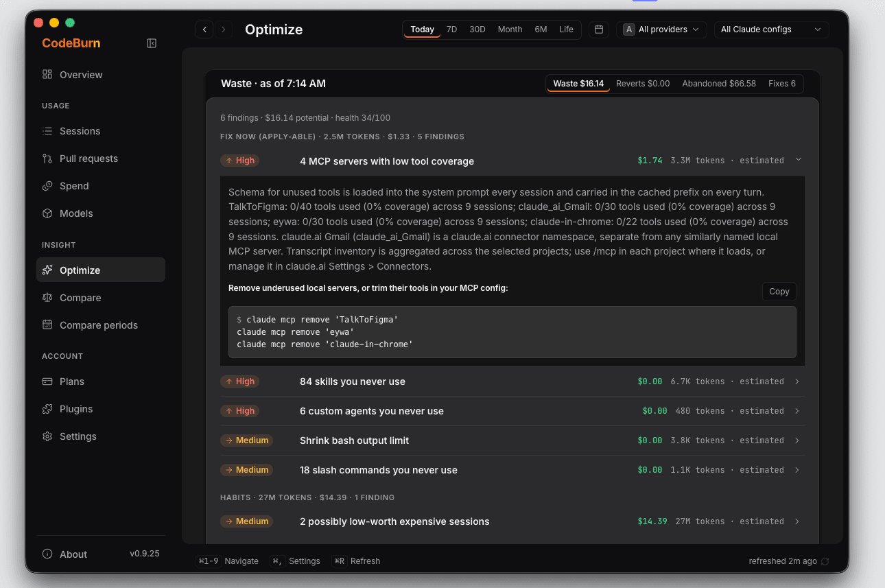
Task: Click the Models cube icon
Action: click(47, 213)
